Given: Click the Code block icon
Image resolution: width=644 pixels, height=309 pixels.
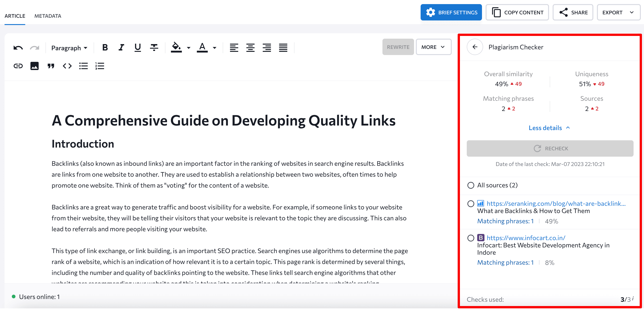Looking at the screenshot, I should (x=67, y=66).
